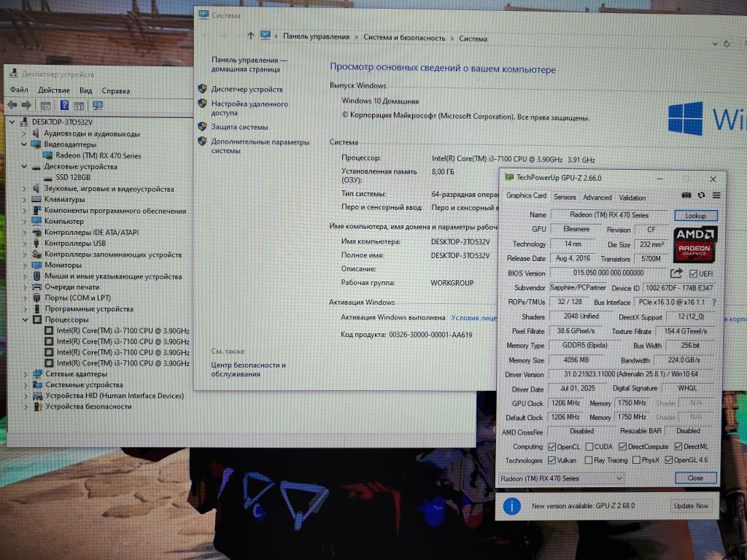The height and width of the screenshot is (560, 747).
Task: Click the bus interface question mark in GPU-Z
Action: [713, 303]
